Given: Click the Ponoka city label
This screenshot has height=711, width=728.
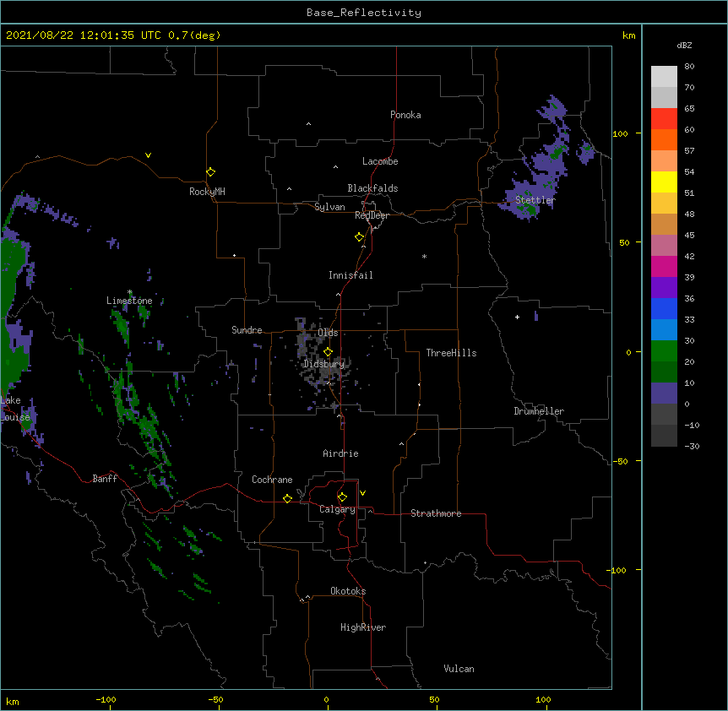Looking at the screenshot, I should pyautogui.click(x=405, y=115).
